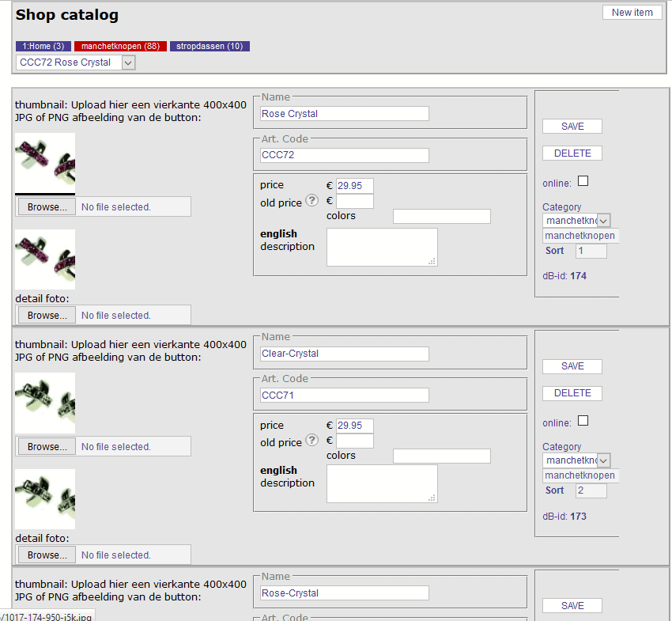Open Category dropdown for Clear-Crystal item
Viewport: 672px width, 621px height.
click(576, 460)
